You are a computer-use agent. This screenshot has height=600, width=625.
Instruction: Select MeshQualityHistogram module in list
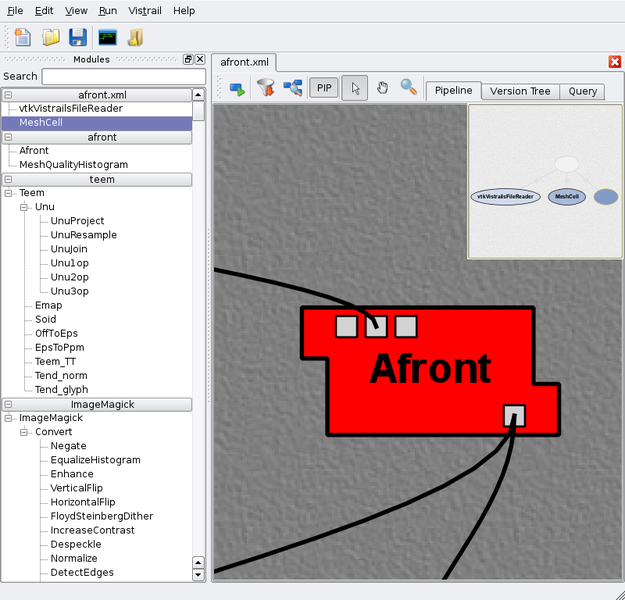click(x=73, y=164)
